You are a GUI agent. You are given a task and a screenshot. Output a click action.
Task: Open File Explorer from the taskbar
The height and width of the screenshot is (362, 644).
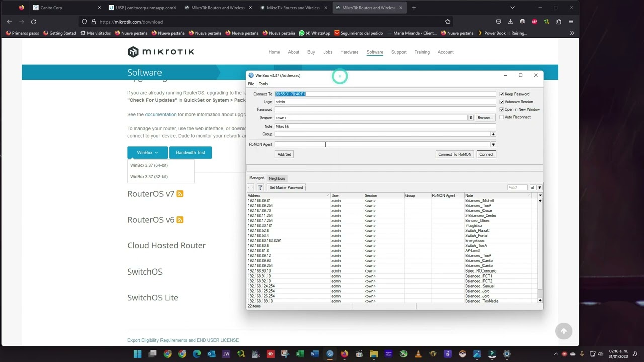(x=373, y=354)
